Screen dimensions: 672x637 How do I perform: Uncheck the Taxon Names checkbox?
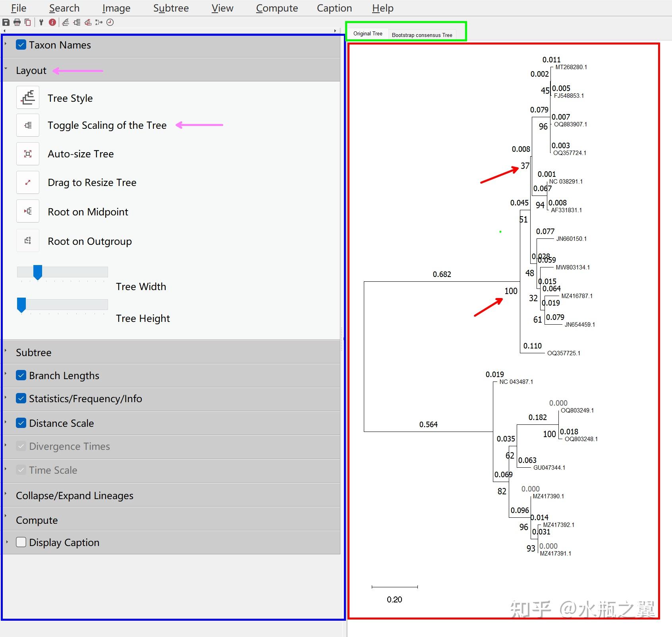pyautogui.click(x=21, y=45)
